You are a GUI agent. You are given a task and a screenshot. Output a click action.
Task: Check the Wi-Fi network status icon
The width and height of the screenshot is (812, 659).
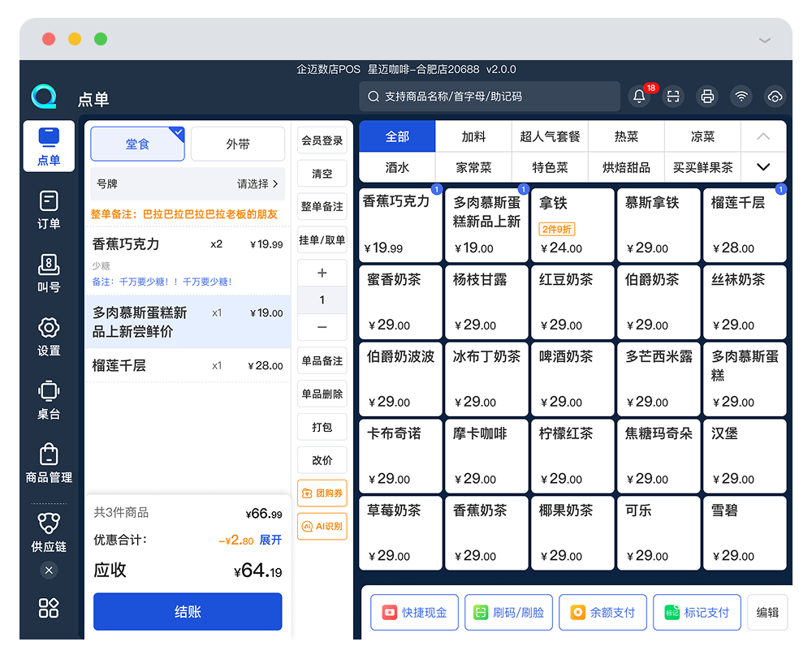(741, 97)
